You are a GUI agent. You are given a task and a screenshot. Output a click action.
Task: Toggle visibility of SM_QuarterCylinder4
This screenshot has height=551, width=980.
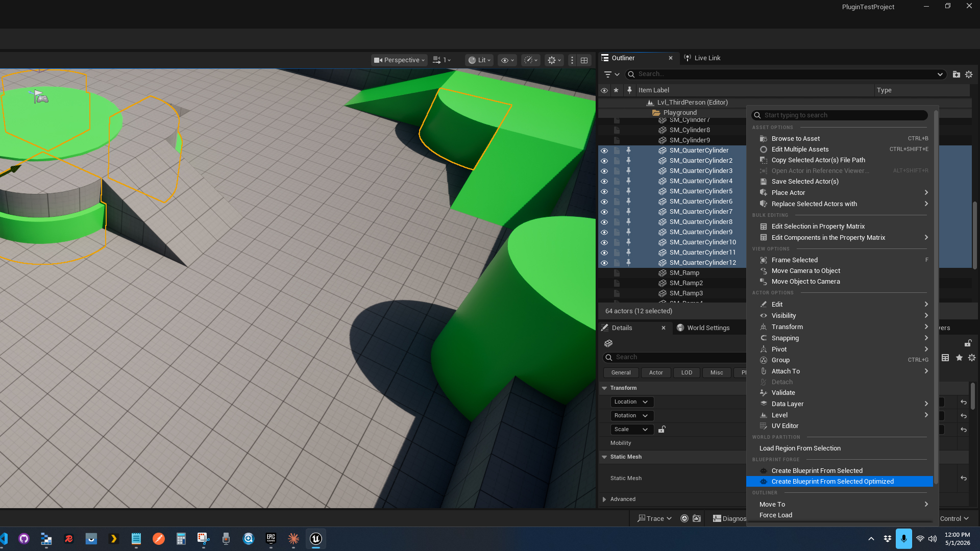pos(604,181)
